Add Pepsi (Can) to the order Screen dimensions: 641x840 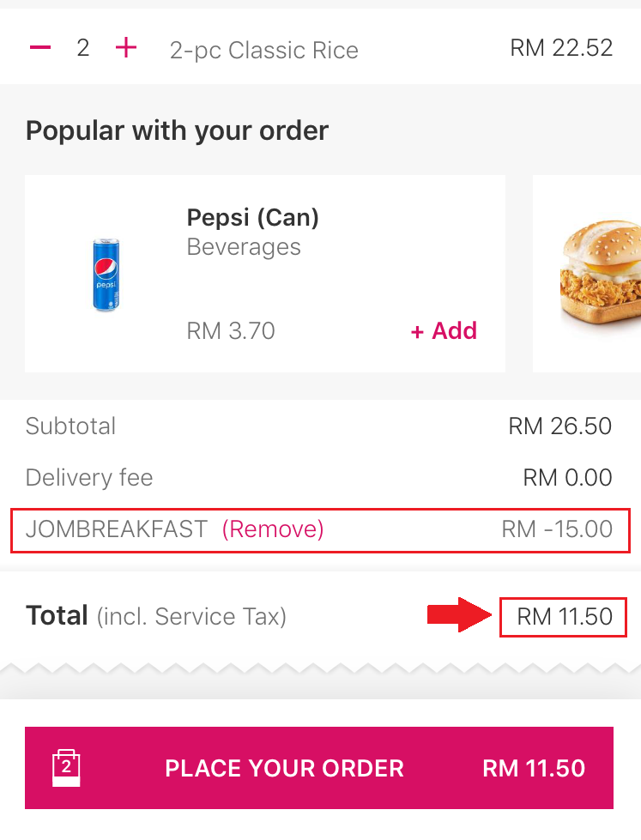point(444,331)
